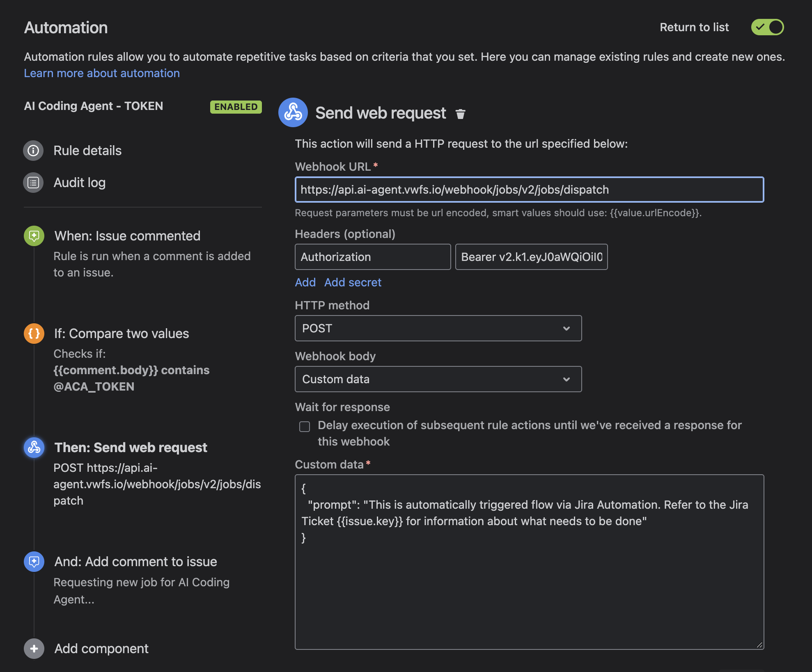The image size is (812, 672).
Task: Click the Custom data textarea resize handle
Action: (x=759, y=645)
